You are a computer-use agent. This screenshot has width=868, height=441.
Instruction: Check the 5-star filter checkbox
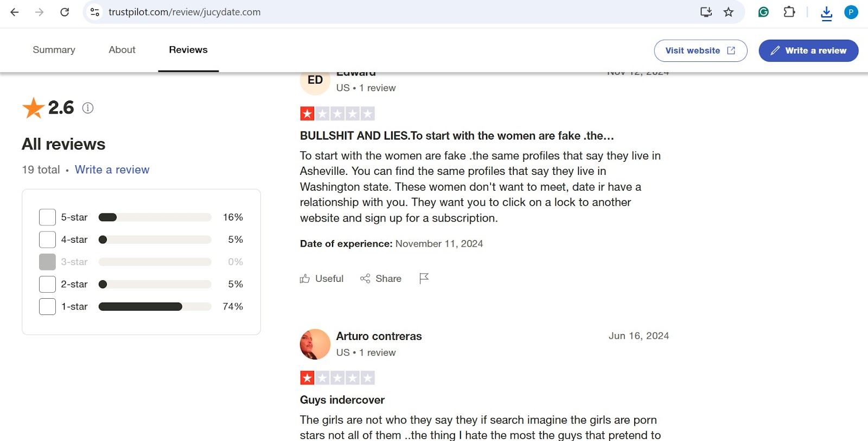tap(47, 217)
